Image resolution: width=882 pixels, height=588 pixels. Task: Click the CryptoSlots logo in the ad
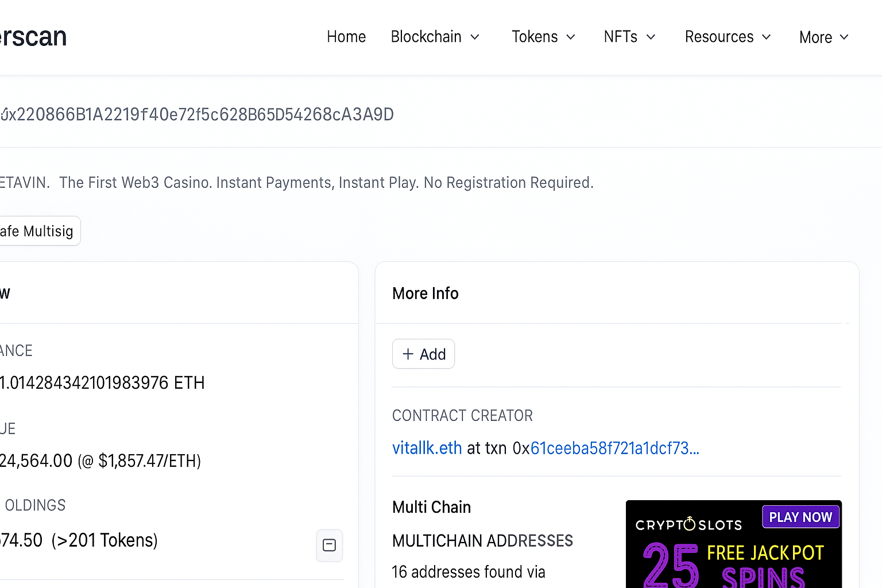(x=688, y=524)
